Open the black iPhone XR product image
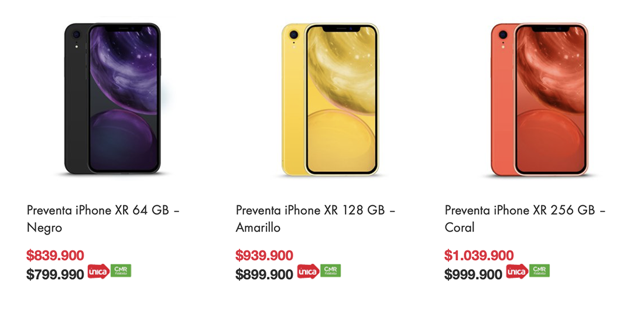 point(112,99)
